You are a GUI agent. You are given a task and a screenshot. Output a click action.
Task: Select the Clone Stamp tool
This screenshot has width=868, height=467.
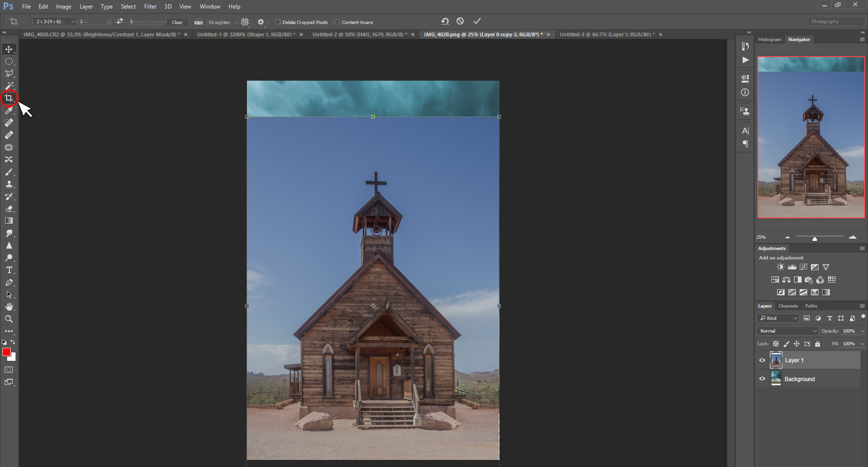[x=9, y=184]
